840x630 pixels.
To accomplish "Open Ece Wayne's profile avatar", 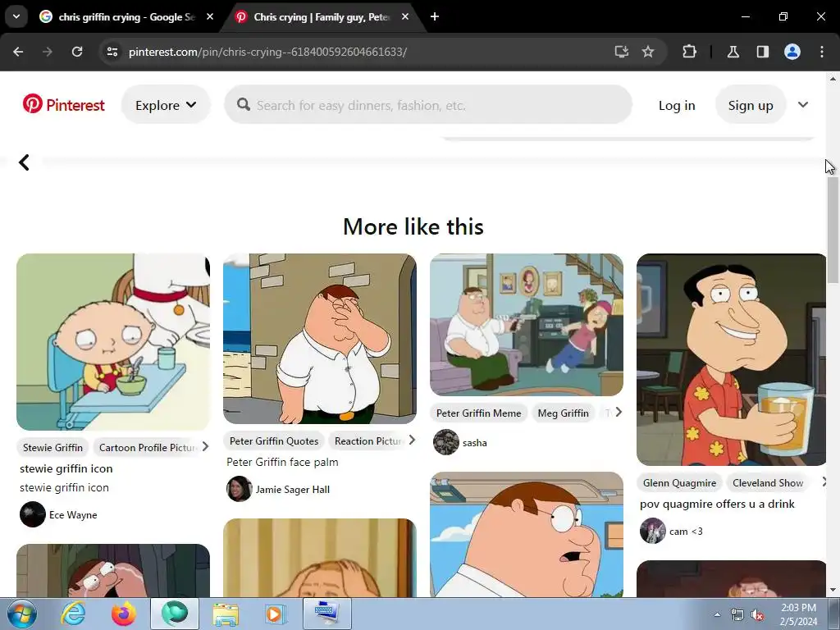I will click(x=33, y=514).
